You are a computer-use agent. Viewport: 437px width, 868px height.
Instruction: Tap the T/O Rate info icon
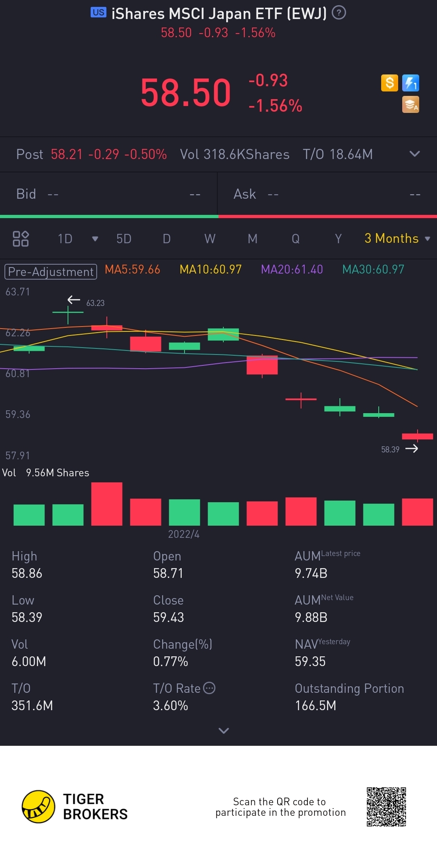click(209, 688)
